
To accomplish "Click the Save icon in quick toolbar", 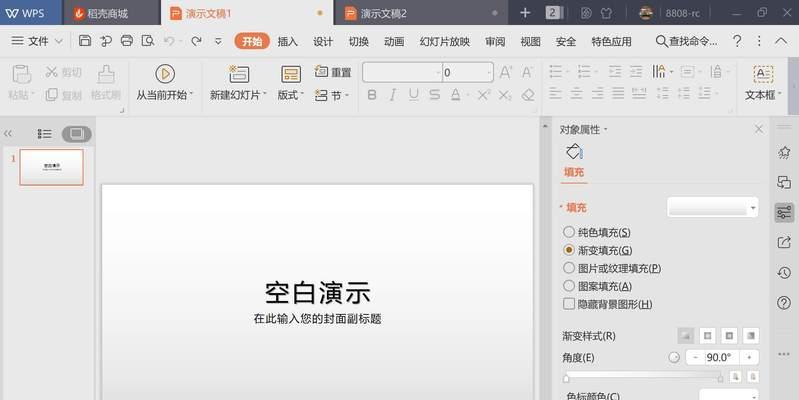I will [85, 41].
